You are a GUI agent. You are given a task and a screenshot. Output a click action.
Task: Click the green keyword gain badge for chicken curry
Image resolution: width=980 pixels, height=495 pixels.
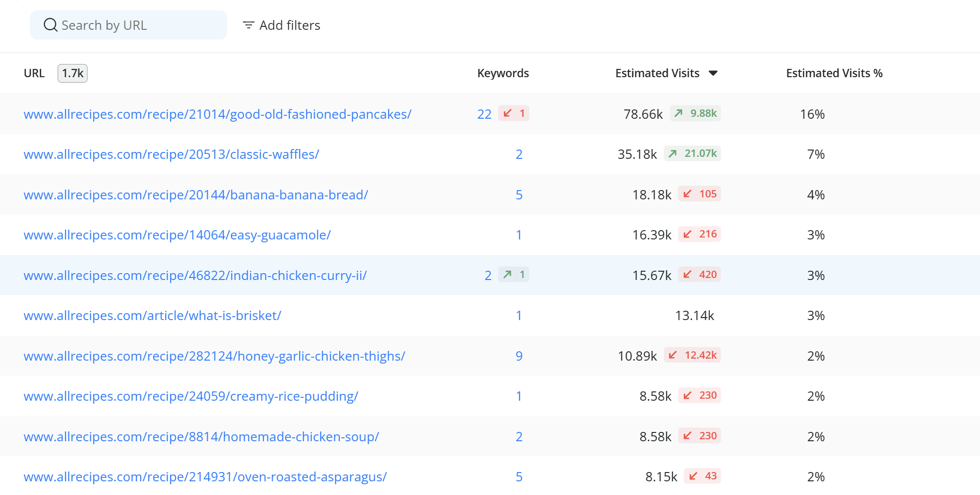(x=514, y=275)
